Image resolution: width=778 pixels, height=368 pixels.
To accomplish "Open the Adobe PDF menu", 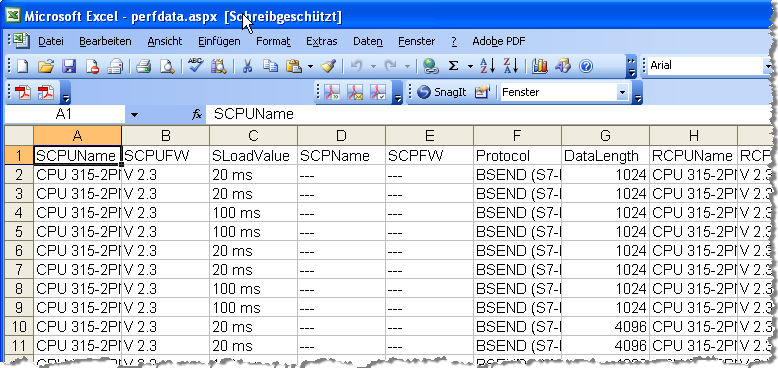I will tap(498, 41).
